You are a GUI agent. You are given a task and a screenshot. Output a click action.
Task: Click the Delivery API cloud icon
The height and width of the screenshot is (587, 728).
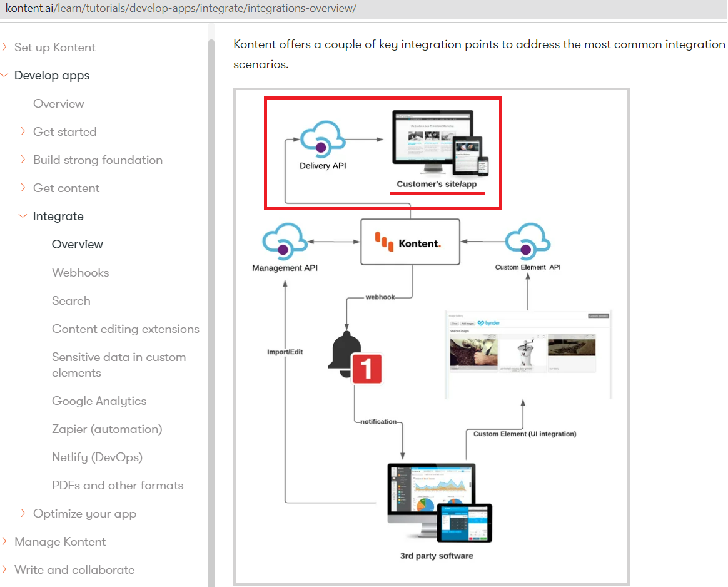(x=323, y=139)
